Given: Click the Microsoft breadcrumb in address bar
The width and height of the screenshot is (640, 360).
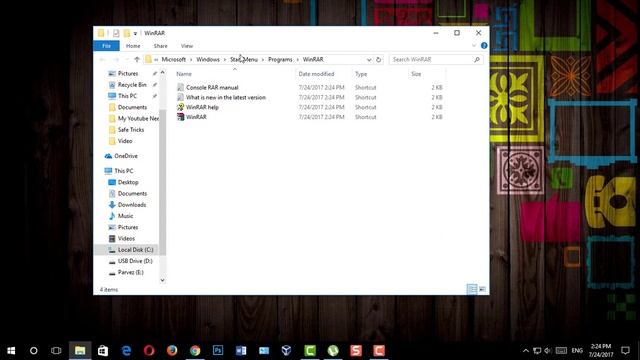Looking at the screenshot, I should 173,60.
